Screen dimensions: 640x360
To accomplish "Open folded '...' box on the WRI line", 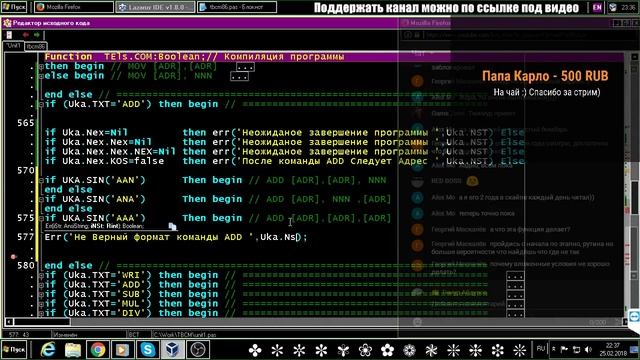I will [x=515, y=276].
